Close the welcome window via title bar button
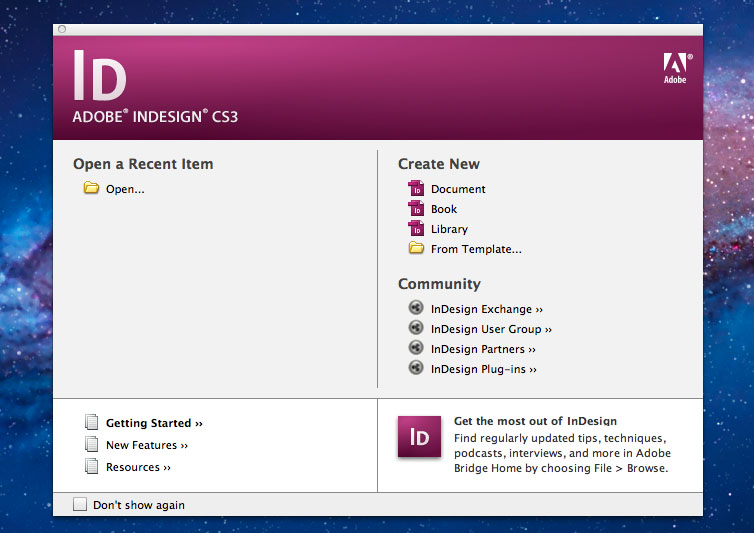Viewport: 754px width, 533px height. click(x=62, y=30)
